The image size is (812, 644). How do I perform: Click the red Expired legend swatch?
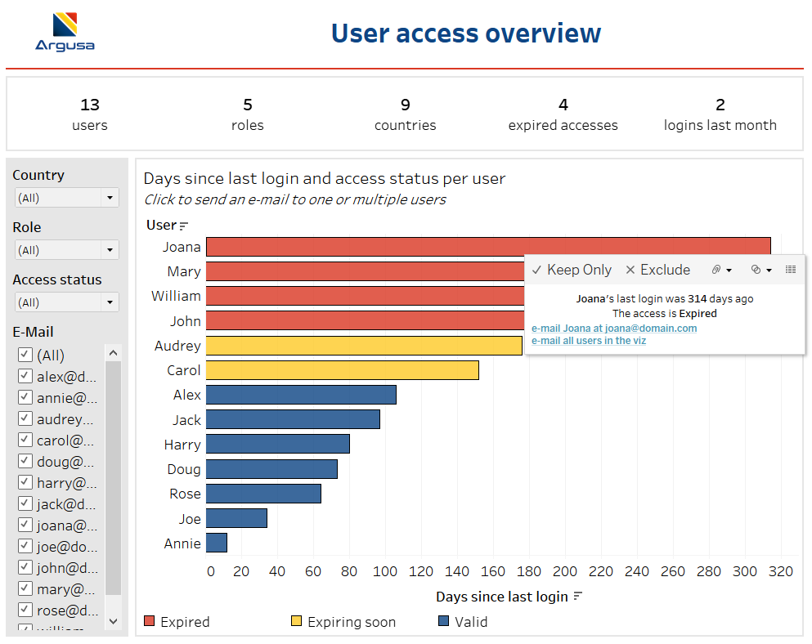tap(150, 621)
